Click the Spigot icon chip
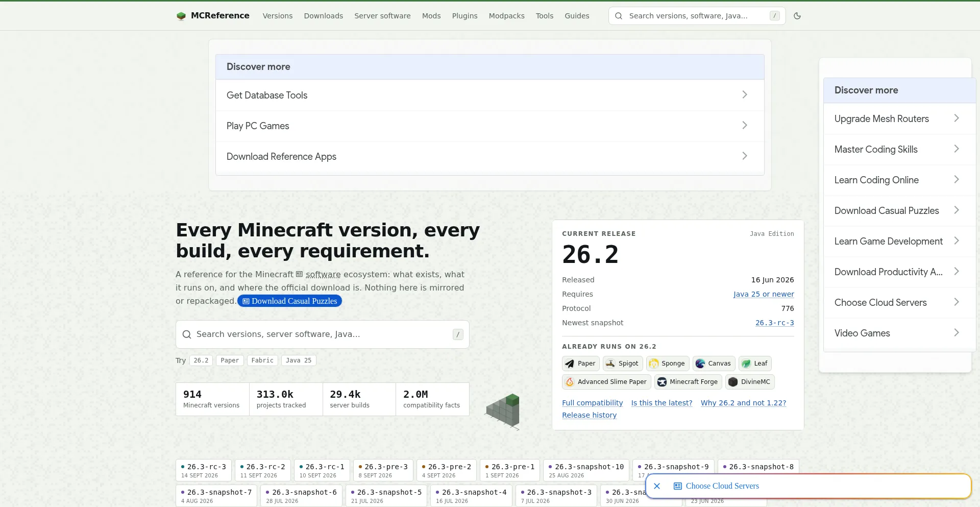The width and height of the screenshot is (980, 507). pos(623,364)
